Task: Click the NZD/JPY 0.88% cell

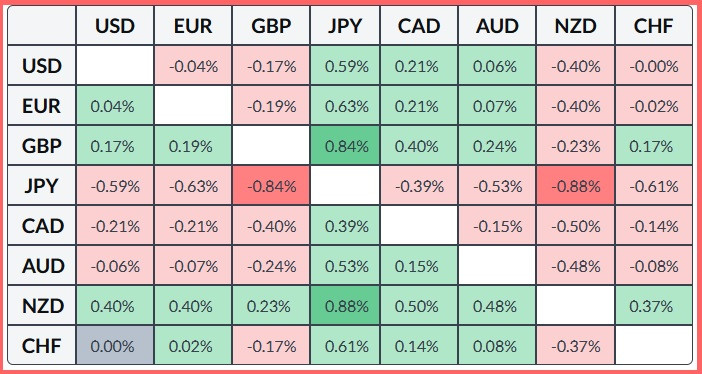Action: pos(345,306)
